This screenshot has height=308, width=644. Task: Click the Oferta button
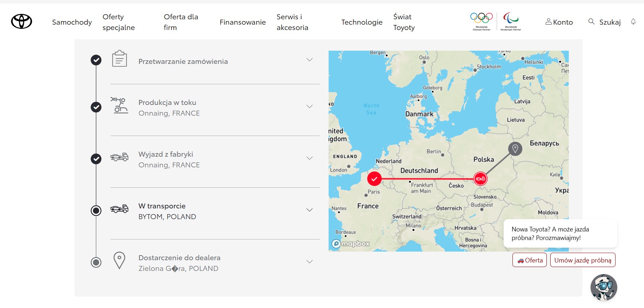pyautogui.click(x=530, y=260)
